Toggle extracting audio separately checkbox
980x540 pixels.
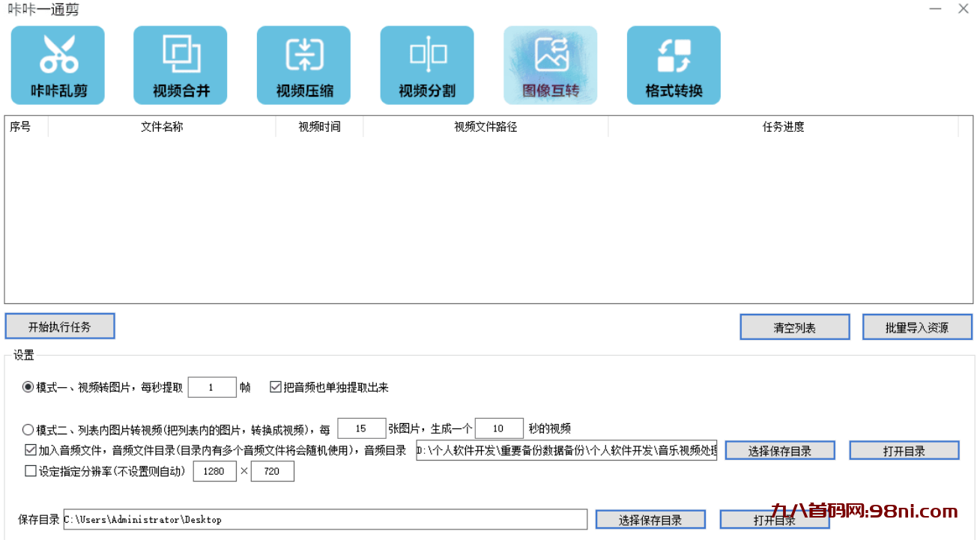[x=273, y=386]
